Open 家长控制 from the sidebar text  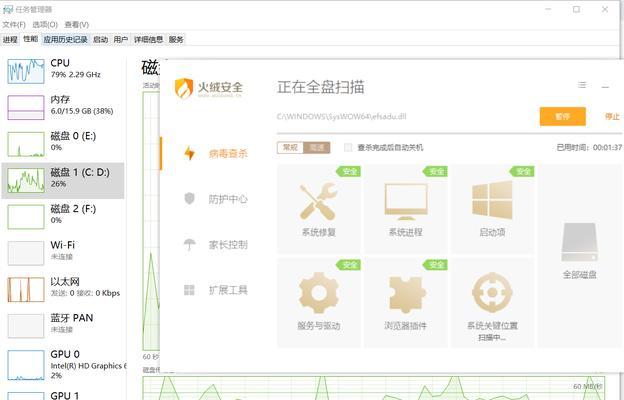click(x=228, y=244)
